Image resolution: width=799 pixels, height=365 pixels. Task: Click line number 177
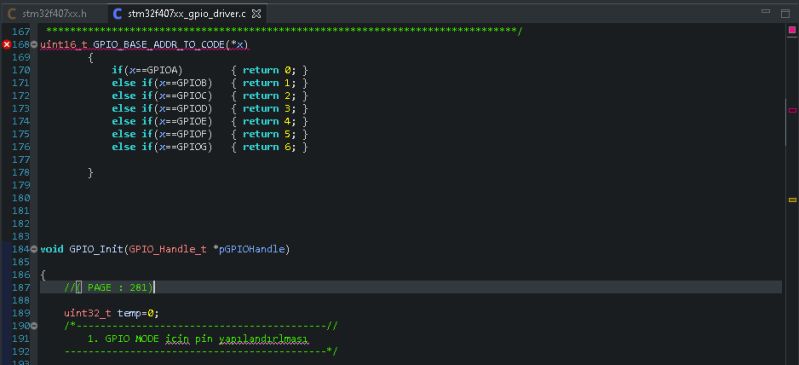[x=20, y=160]
